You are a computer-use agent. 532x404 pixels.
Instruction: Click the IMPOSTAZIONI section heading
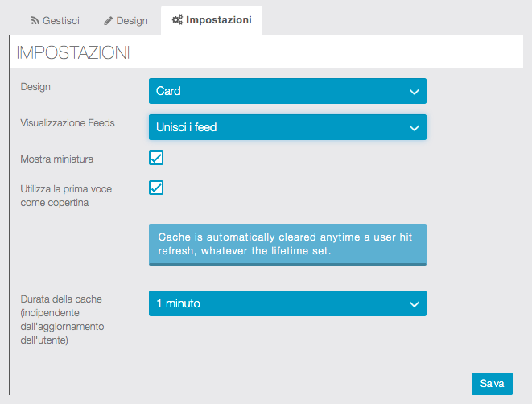tap(73, 53)
